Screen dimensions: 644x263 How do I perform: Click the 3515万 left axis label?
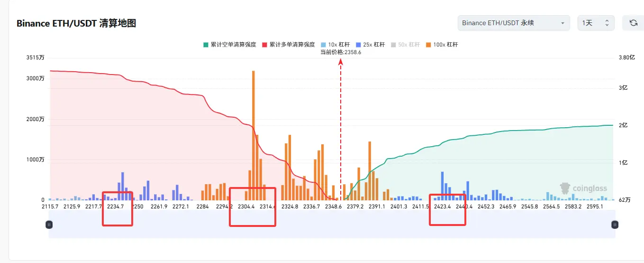(36, 57)
